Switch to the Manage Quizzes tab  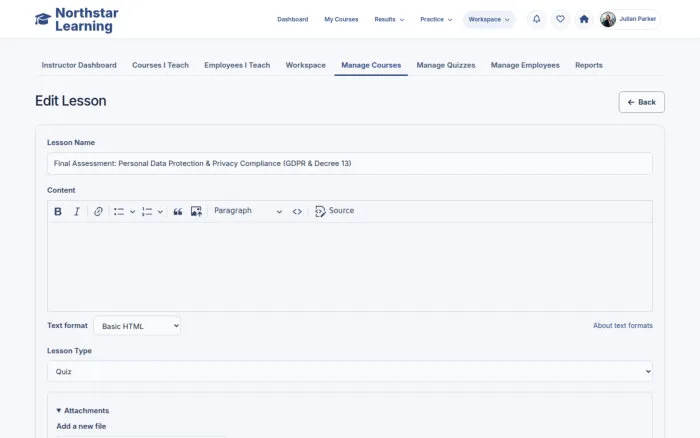click(x=446, y=65)
